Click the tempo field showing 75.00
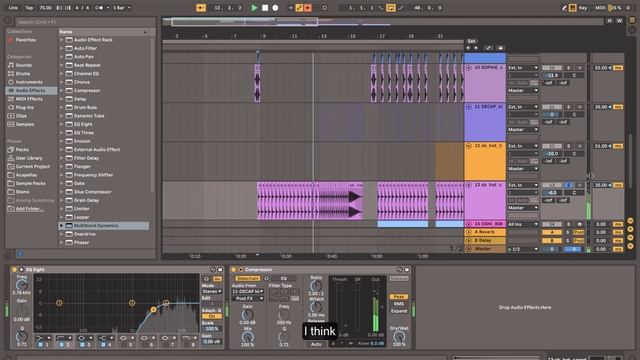Screen dimensions: 640x360 click(x=45, y=8)
